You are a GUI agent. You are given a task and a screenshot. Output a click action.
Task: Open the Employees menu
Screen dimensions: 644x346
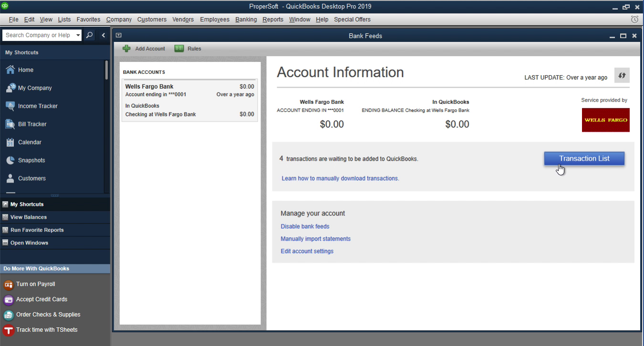215,20
